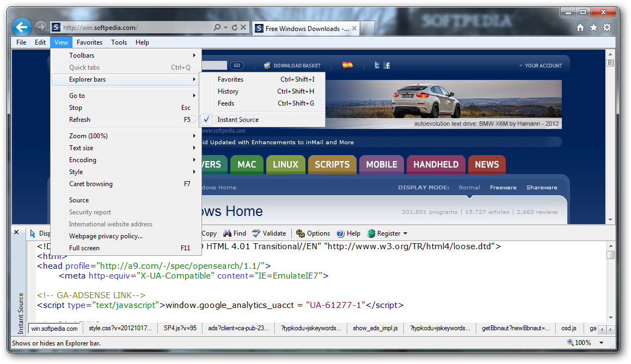Viewport: 631px width, 364px height.
Task: Click the Twitter icon on the page
Action: pos(377,65)
